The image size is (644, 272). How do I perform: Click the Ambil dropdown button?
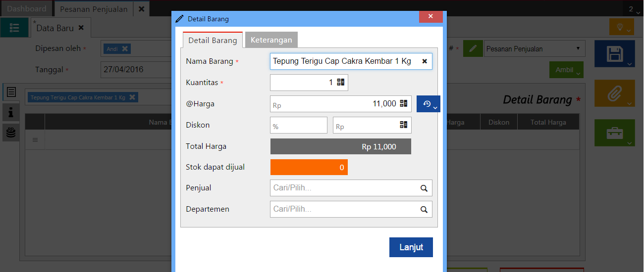[566, 70]
